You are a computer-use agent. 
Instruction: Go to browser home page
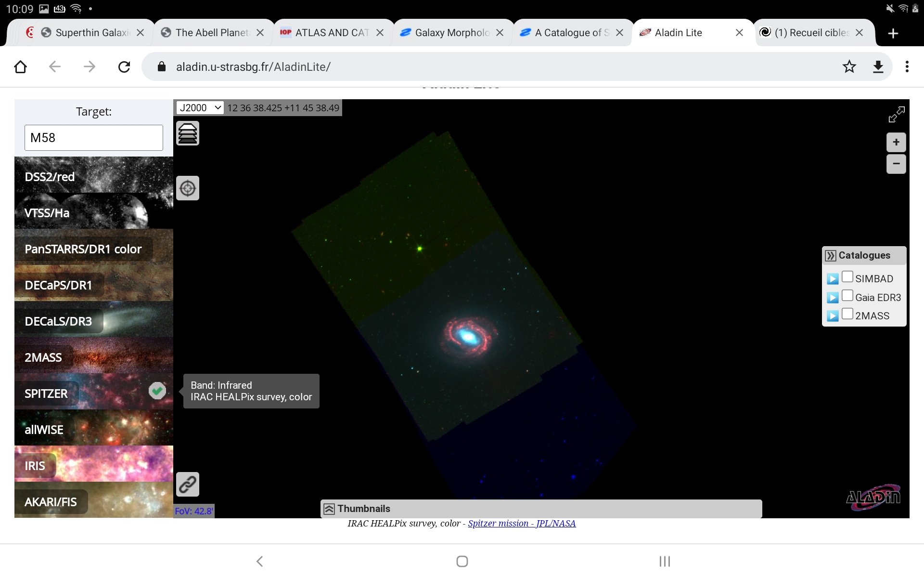click(x=20, y=66)
